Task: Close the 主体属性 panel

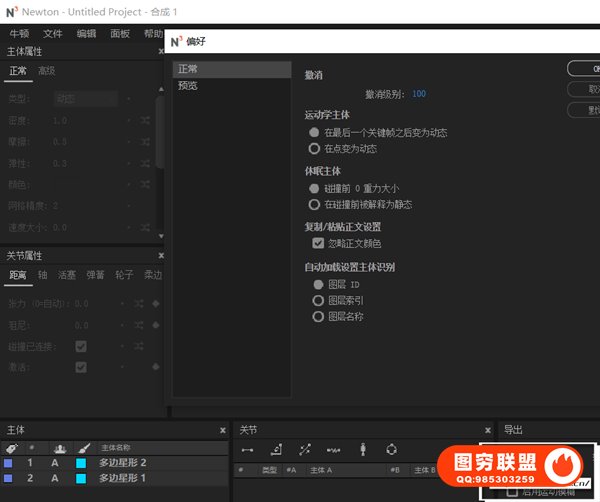Action: tap(161, 52)
